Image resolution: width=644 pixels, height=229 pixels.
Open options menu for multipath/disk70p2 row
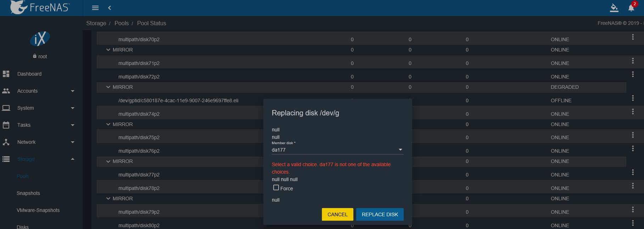tap(633, 37)
